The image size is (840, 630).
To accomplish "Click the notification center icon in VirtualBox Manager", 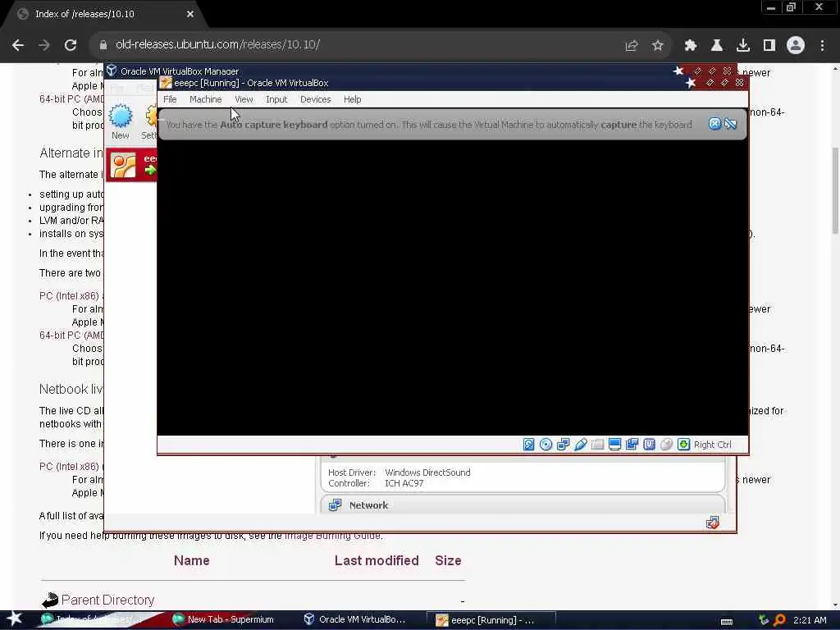I will (x=713, y=523).
